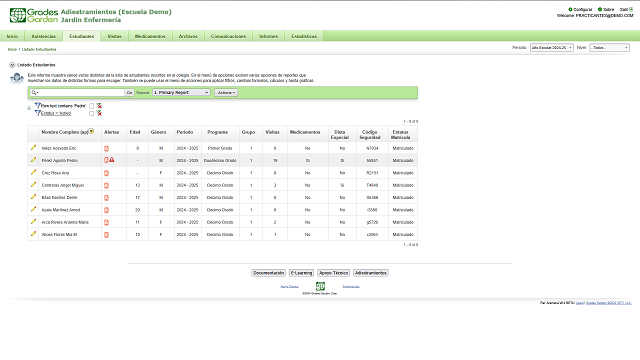Click in the report search input field
The width and height of the screenshot is (640, 360).
[81, 93]
